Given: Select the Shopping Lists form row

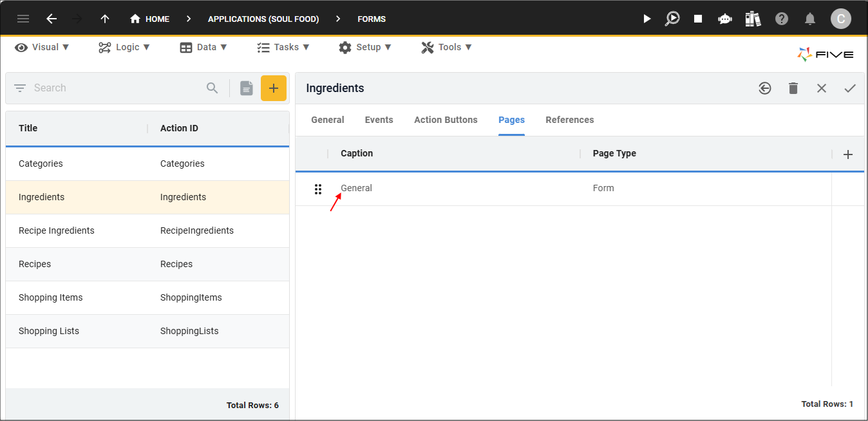Looking at the screenshot, I should point(147,331).
